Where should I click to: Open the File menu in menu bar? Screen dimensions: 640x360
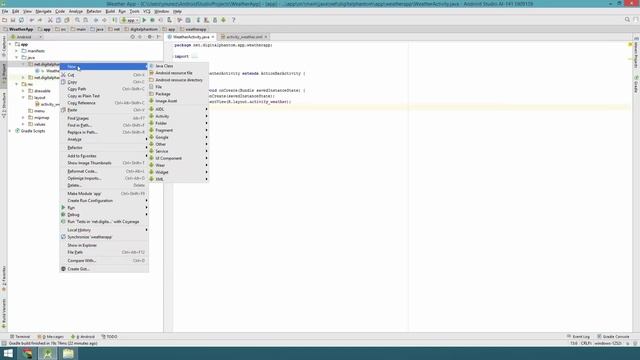[x=5, y=11]
